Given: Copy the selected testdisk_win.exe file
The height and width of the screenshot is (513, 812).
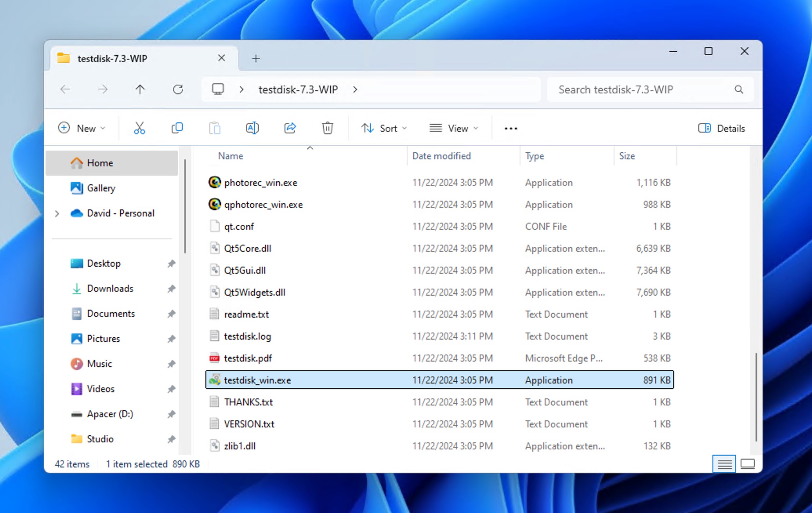Looking at the screenshot, I should (x=177, y=128).
